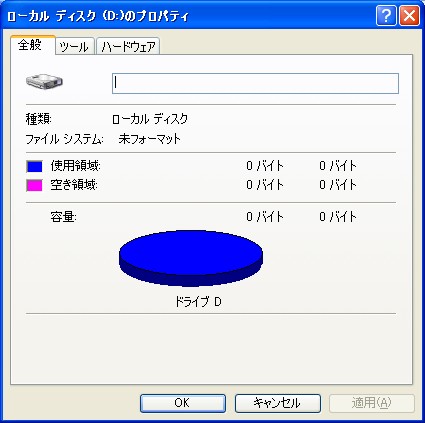Image resolution: width=425 pixels, height=423 pixels.
Task: Click the help question mark button
Action: pos(386,16)
